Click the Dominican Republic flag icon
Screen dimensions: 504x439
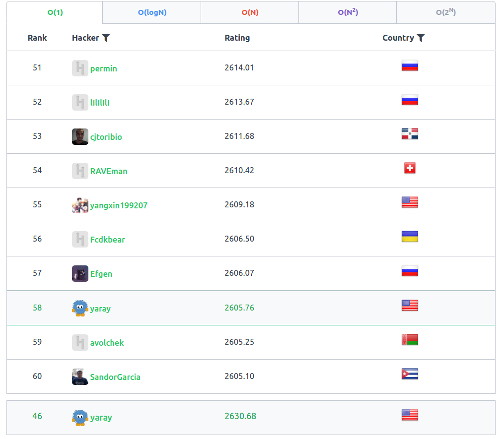pyautogui.click(x=410, y=133)
